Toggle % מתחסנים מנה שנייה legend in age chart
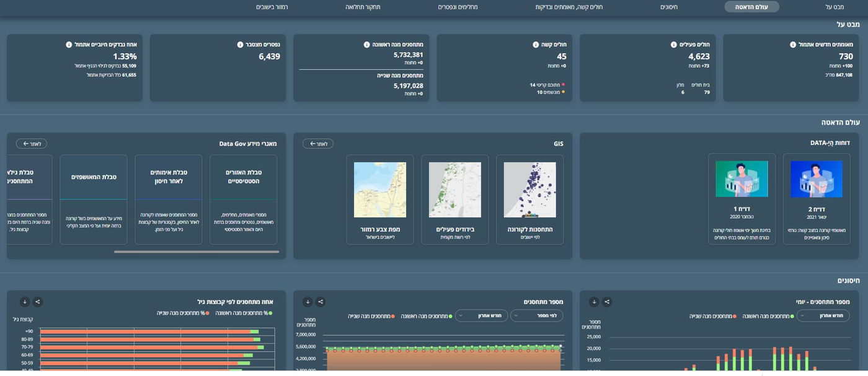The height and width of the screenshot is (376, 868). click(183, 313)
